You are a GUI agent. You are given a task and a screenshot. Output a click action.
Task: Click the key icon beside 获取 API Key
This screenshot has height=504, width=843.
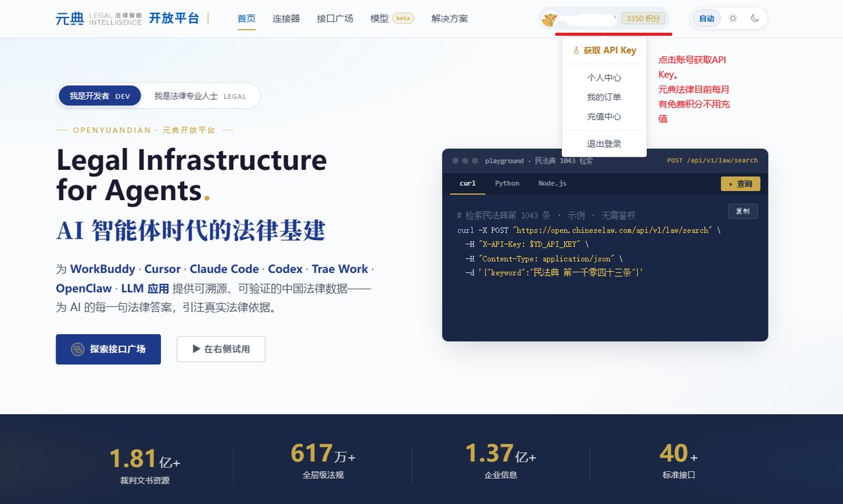[576, 51]
